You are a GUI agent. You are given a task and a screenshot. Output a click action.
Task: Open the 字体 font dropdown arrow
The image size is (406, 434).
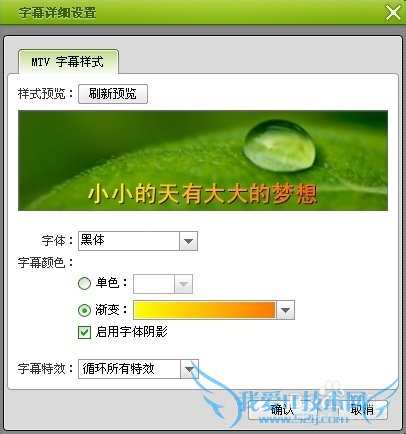pyautogui.click(x=188, y=241)
